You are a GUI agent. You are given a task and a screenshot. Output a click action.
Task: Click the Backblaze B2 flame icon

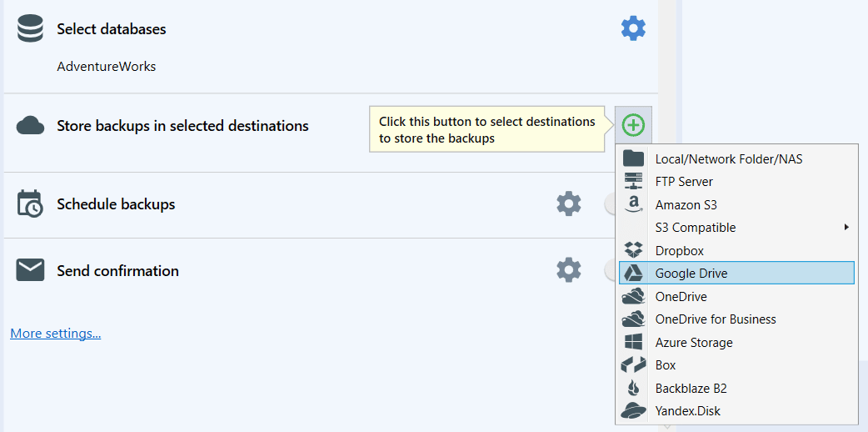[x=633, y=388]
